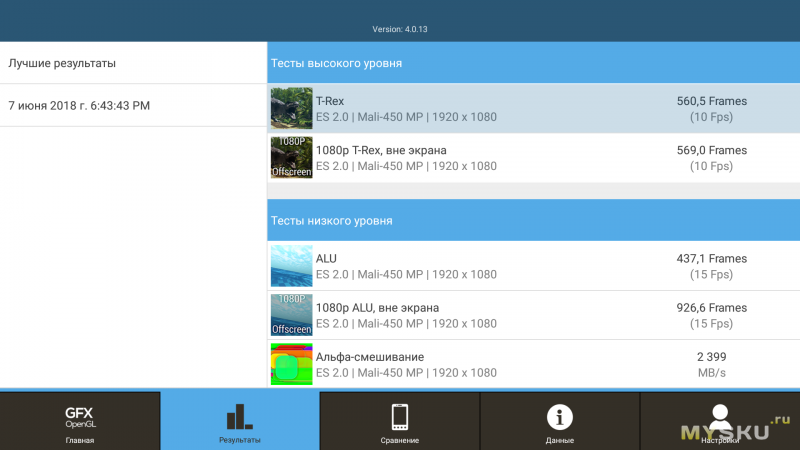
Task: Click the Version 4.0.13 label
Action: (400, 29)
